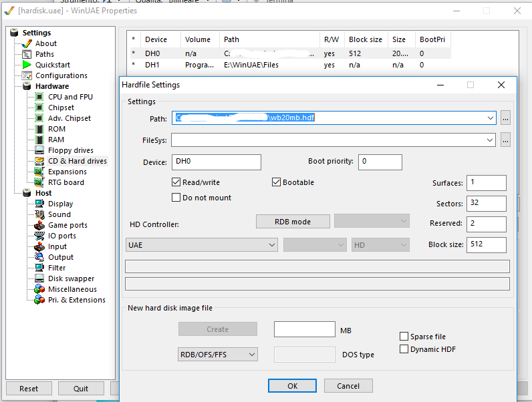Click the RDB mode button
Image resolution: width=532 pixels, height=402 pixels.
pos(293,222)
